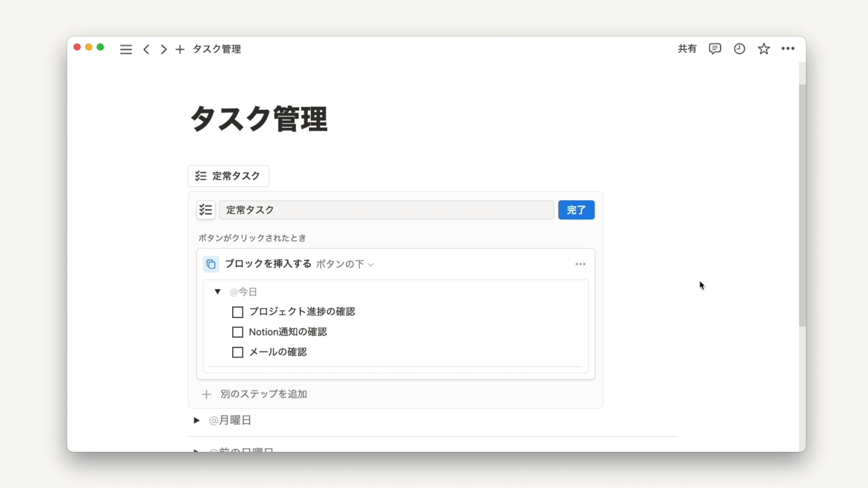Click the 定常タスク button name field
Viewport: 868px width, 488px height.
[387, 210]
